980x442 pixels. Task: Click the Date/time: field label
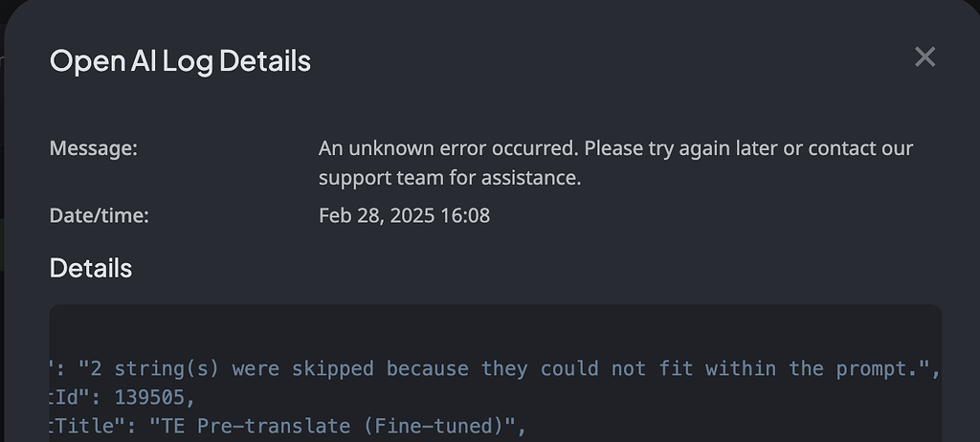pos(100,215)
